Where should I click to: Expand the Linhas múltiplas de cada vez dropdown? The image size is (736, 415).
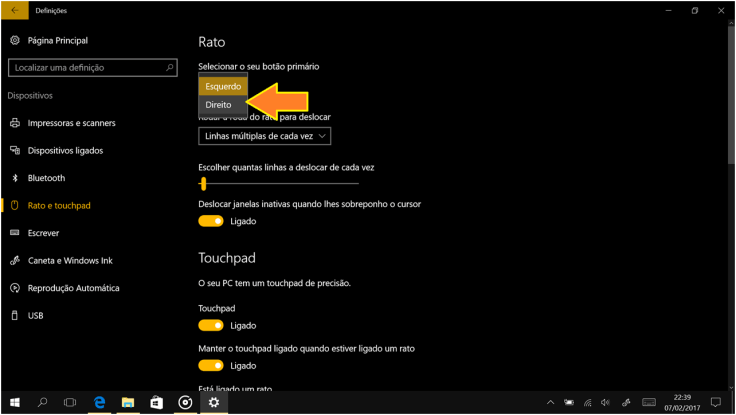coord(264,135)
